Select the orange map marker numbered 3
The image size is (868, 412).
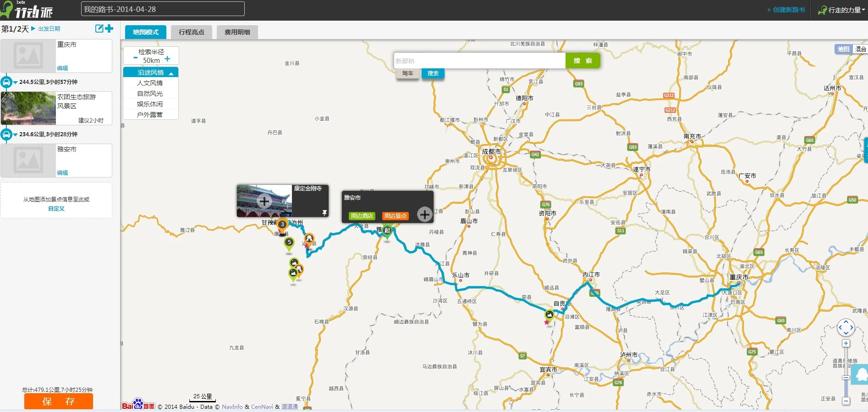(282, 225)
